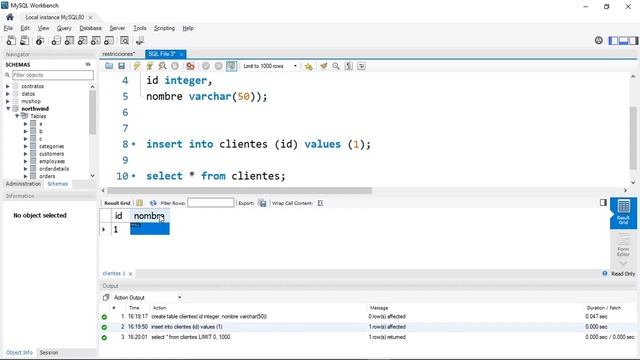Search table data icon
Image resolution: width=640 pixels, height=360 pixels.
click(x=124, y=40)
